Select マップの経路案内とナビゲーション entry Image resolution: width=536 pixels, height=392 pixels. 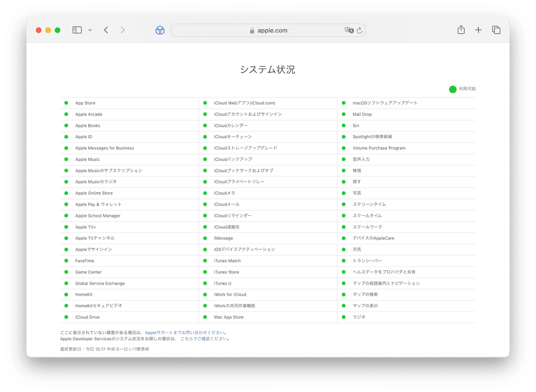click(386, 284)
